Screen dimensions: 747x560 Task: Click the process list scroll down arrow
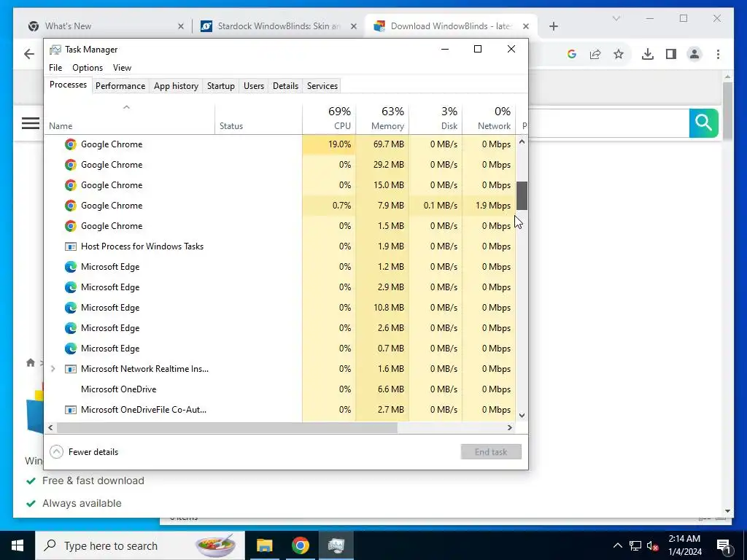click(x=522, y=415)
